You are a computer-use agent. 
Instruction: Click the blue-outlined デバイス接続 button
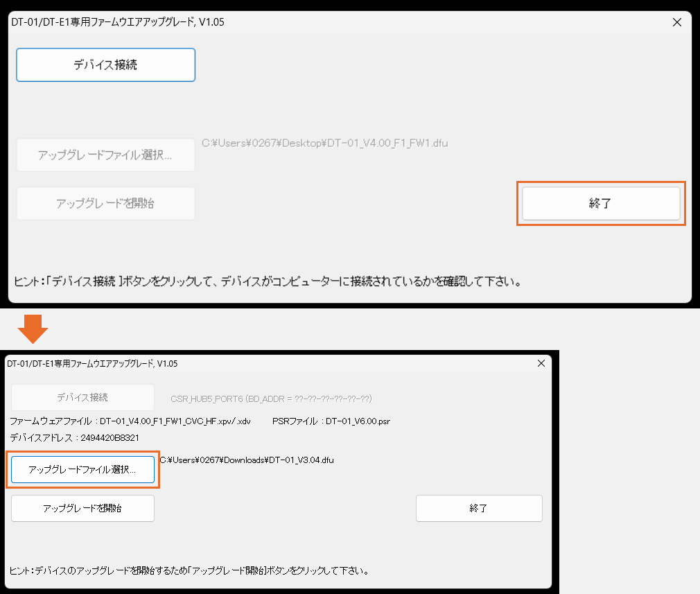point(105,65)
